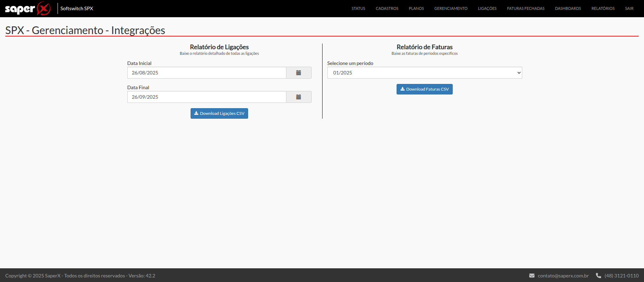This screenshot has width=644, height=282.
Task: Click the envelope icon in footer
Action: 532,276
